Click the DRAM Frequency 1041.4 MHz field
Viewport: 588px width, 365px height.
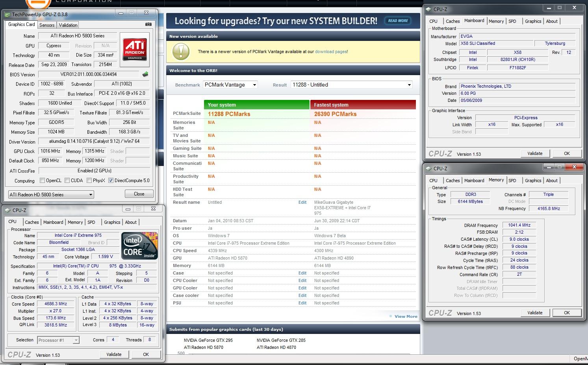[519, 225]
